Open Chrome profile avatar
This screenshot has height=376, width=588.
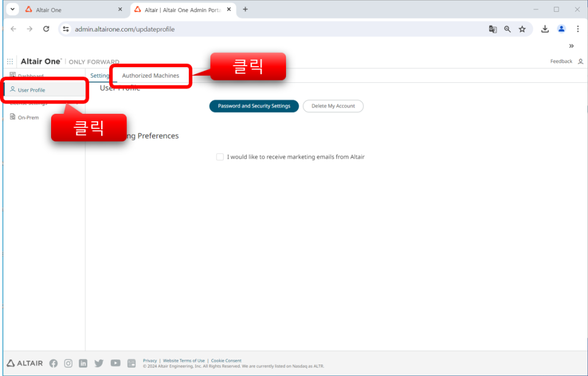click(562, 29)
